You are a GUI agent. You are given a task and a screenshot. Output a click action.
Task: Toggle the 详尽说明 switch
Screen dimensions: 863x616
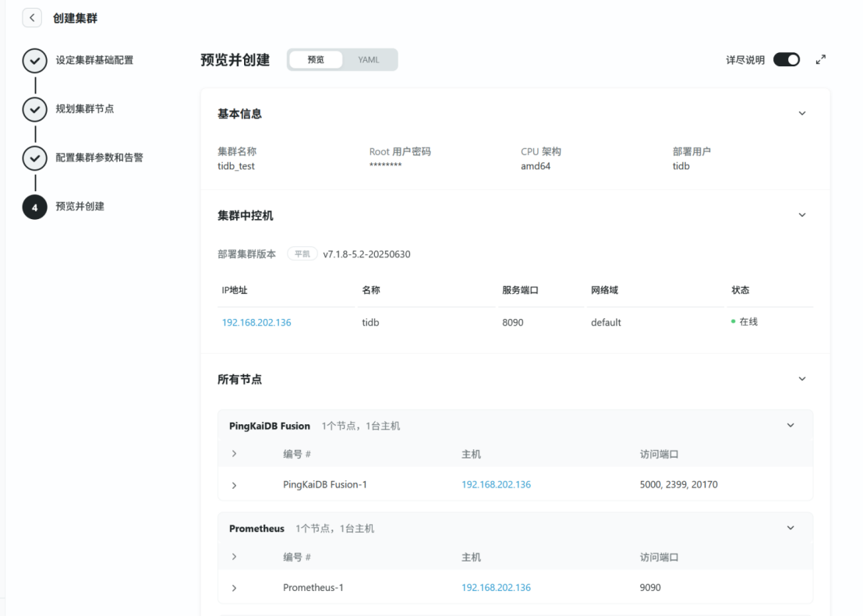tap(786, 60)
